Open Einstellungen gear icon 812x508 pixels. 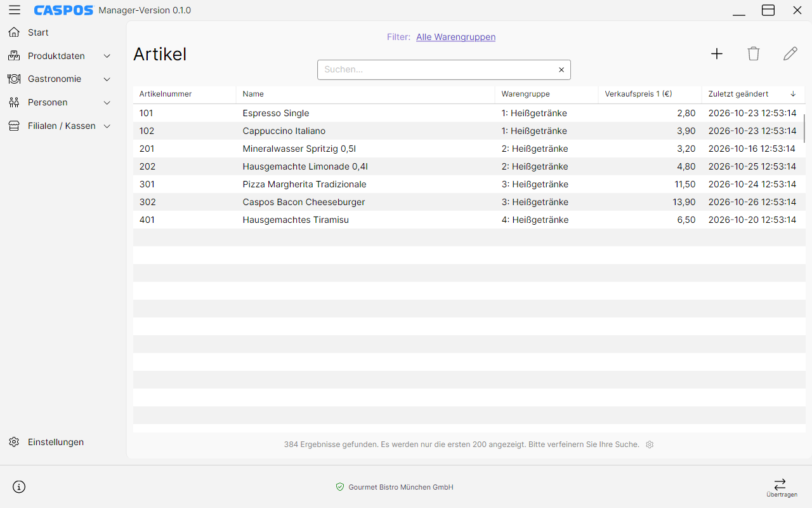14,442
